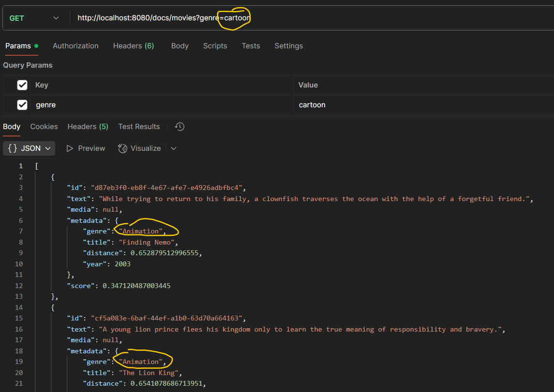Open the Scripts tab
This screenshot has height=392, width=554.
[215, 46]
